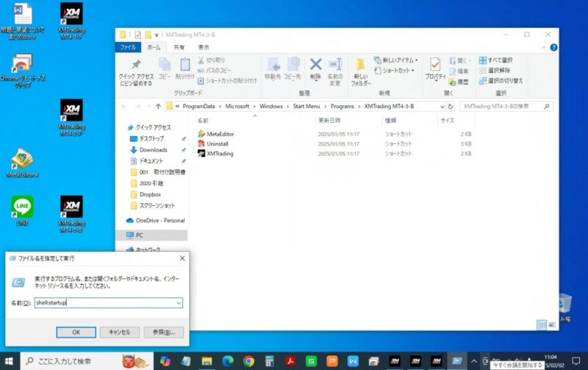This screenshot has height=370, width=588.
Task: Go up one folder level arrow
Action: point(158,107)
